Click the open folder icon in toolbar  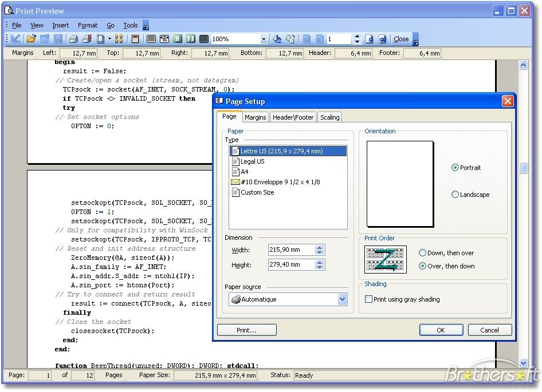coord(31,39)
